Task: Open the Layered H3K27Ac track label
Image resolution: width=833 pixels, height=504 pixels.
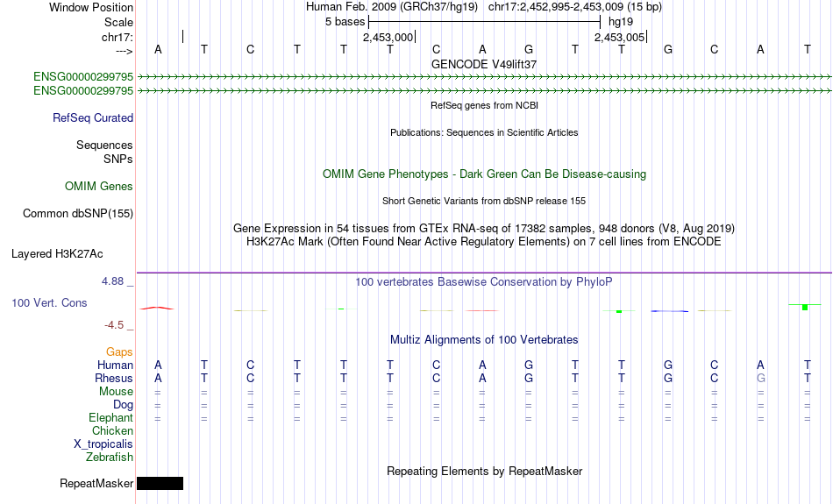Action: coord(57,254)
